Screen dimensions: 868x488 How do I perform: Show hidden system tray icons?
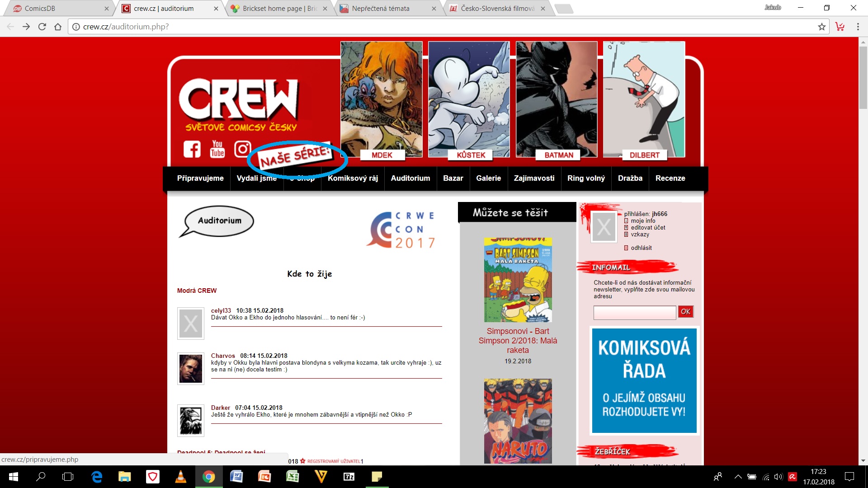[x=738, y=476]
